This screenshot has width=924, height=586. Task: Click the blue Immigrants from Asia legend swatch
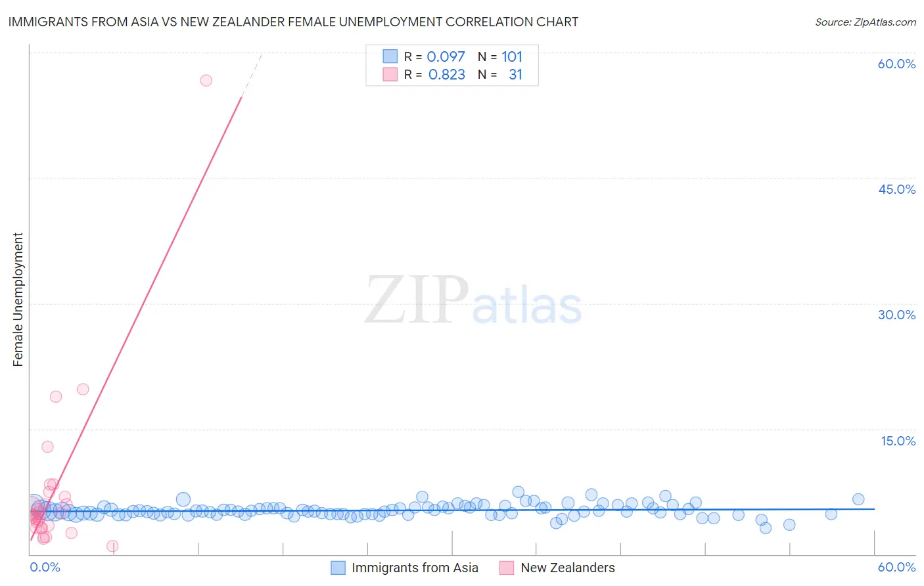(338, 568)
